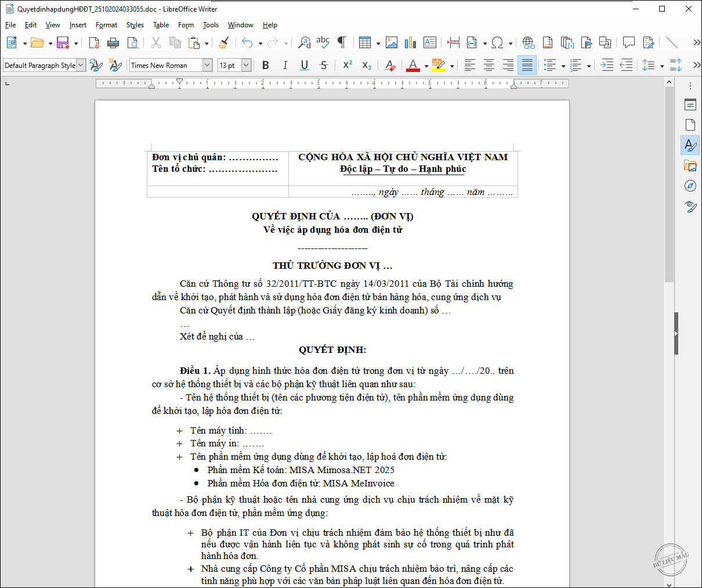Click the New document icon
Viewport: 702px width, 588px height.
pos(12,42)
